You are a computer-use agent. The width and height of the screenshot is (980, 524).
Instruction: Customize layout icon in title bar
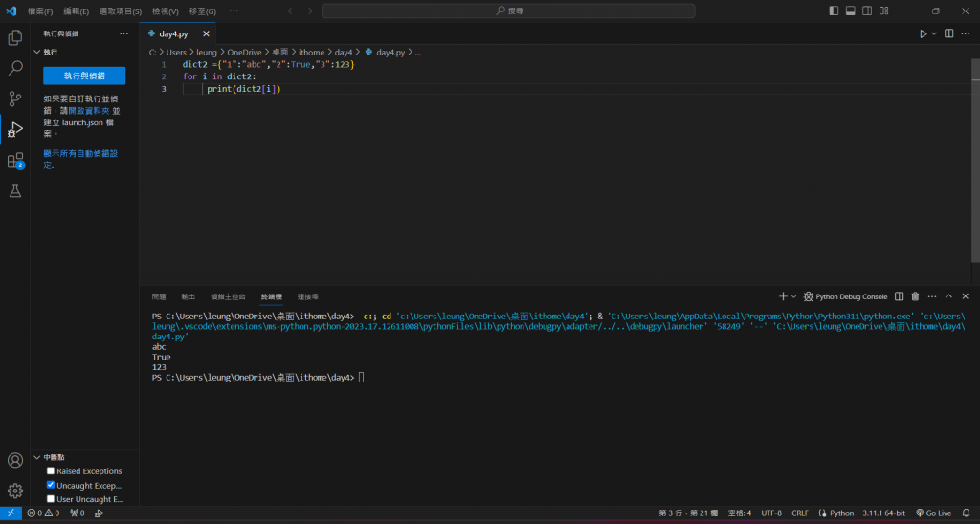883,11
